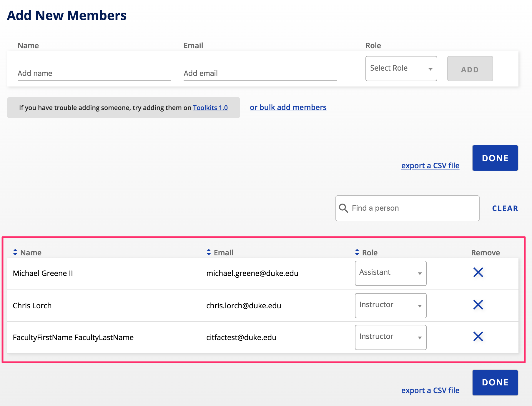The height and width of the screenshot is (406, 532).
Task: Remove Michael Greene II from members
Action: coord(478,272)
